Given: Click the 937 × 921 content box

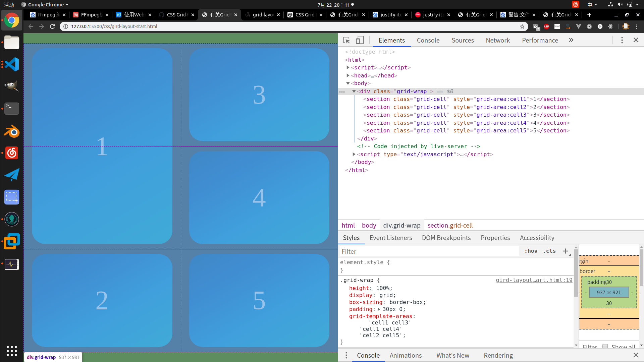Looking at the screenshot, I should tap(609, 292).
